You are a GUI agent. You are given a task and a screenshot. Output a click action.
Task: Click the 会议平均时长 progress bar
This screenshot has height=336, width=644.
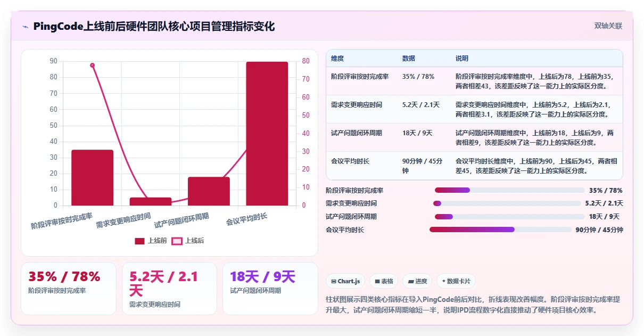[x=500, y=230]
